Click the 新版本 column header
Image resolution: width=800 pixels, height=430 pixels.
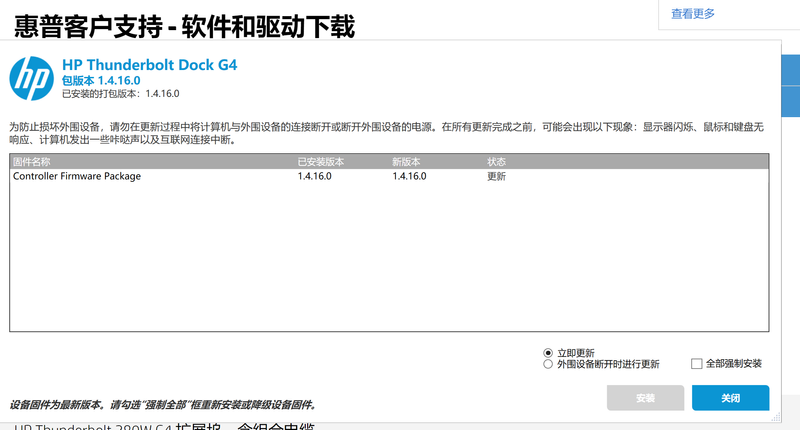(408, 161)
